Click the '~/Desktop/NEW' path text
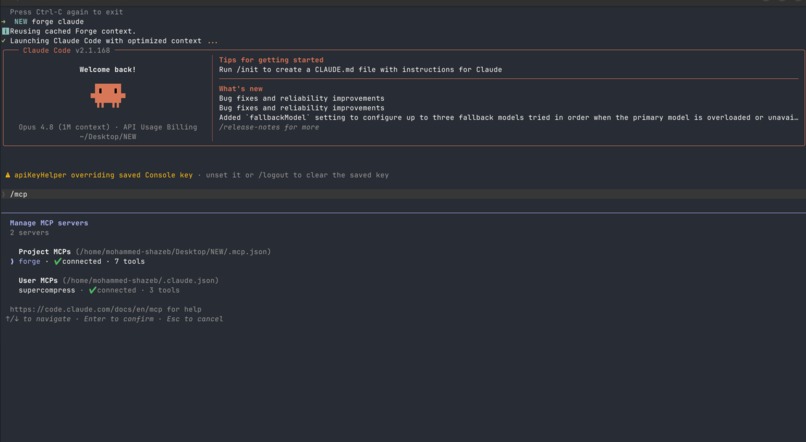The width and height of the screenshot is (806, 442). 108,137
